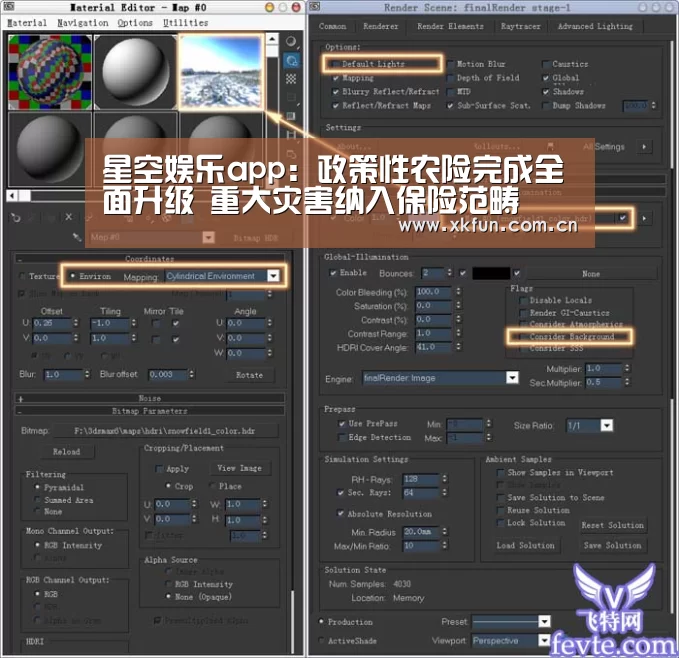Click the RH-Rays value field
Screen dimensions: 679x658
[421, 479]
